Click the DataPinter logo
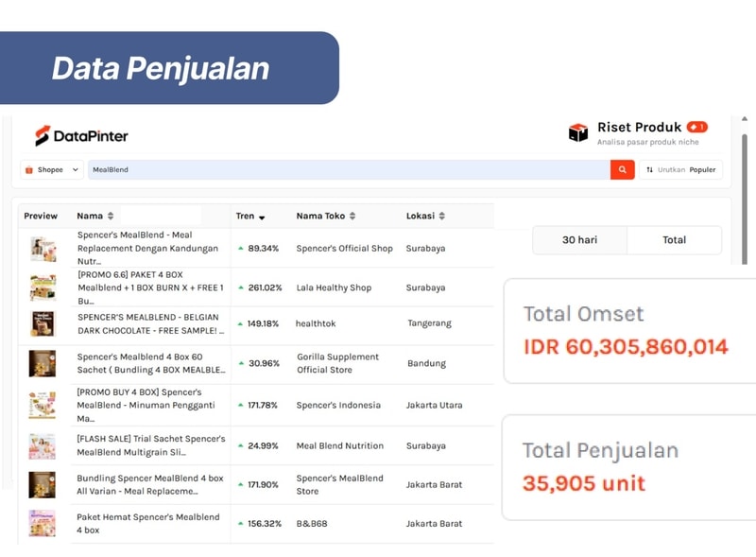The image size is (756, 557). (x=81, y=135)
